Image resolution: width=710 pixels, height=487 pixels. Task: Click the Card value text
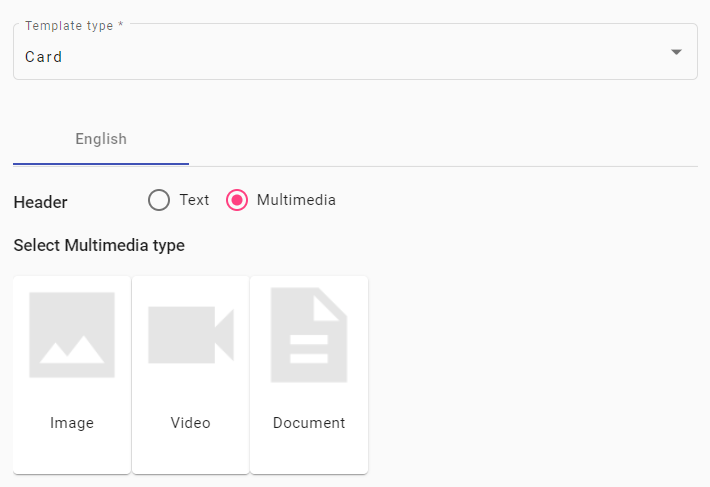click(43, 57)
